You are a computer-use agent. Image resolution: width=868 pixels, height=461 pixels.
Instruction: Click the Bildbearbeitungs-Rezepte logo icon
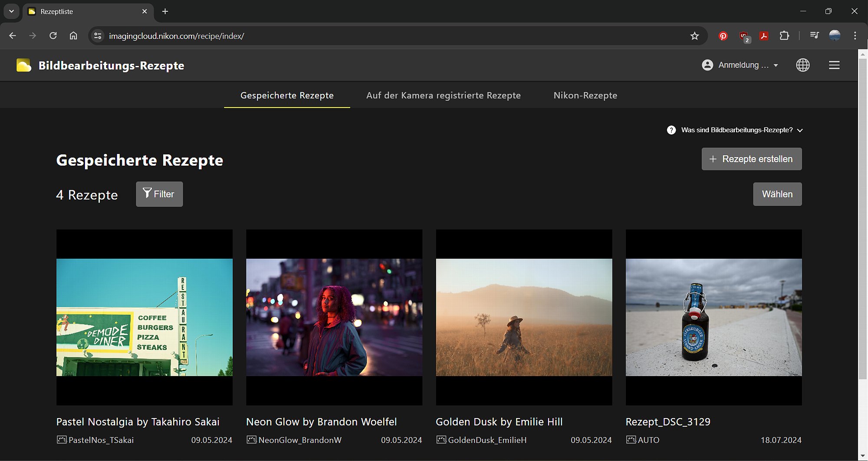[24, 65]
